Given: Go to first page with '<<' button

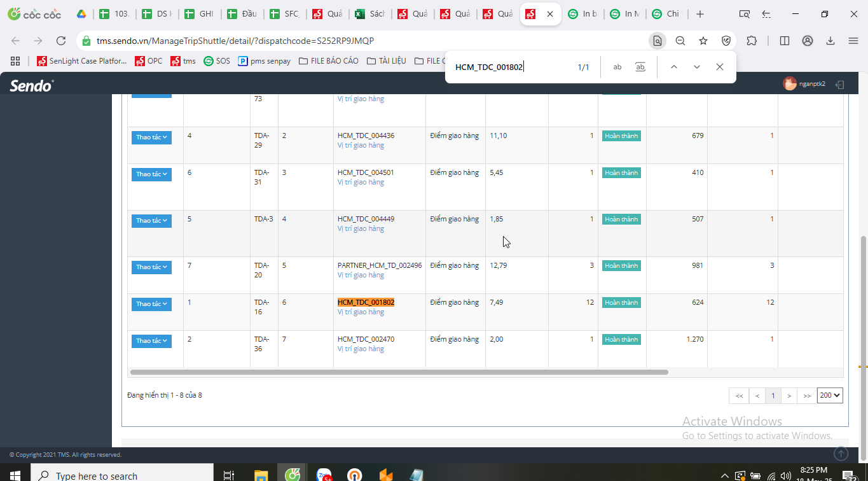Looking at the screenshot, I should (739, 396).
